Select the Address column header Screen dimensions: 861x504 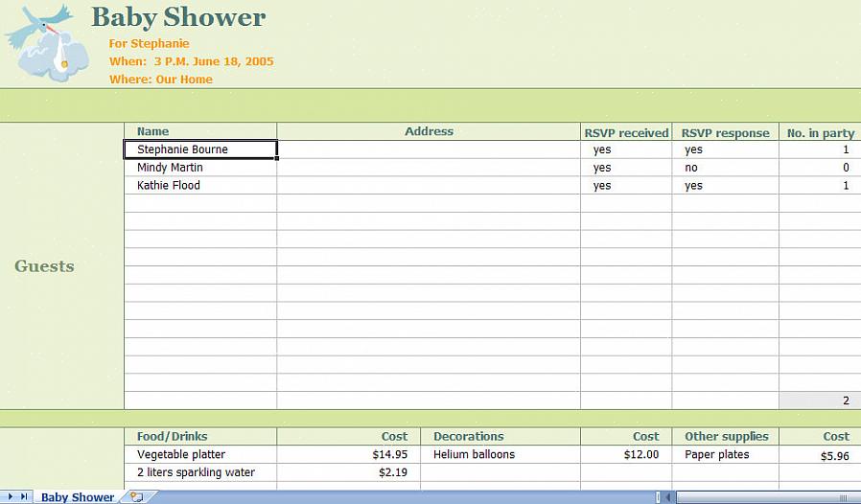click(x=429, y=132)
